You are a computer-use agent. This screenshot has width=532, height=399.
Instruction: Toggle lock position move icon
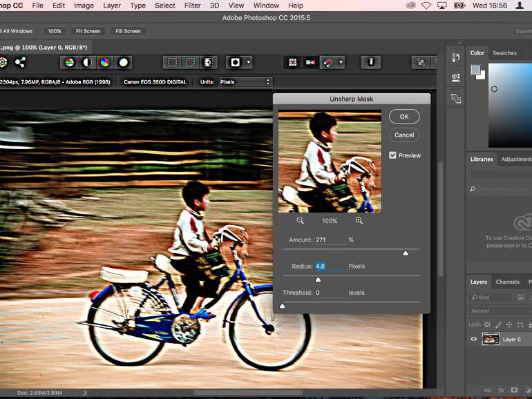509,324
